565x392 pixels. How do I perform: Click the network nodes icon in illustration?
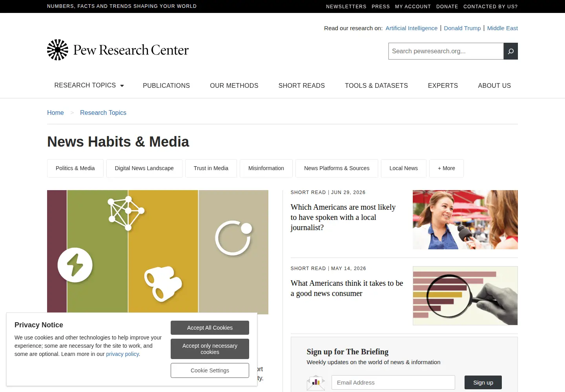pyautogui.click(x=126, y=213)
